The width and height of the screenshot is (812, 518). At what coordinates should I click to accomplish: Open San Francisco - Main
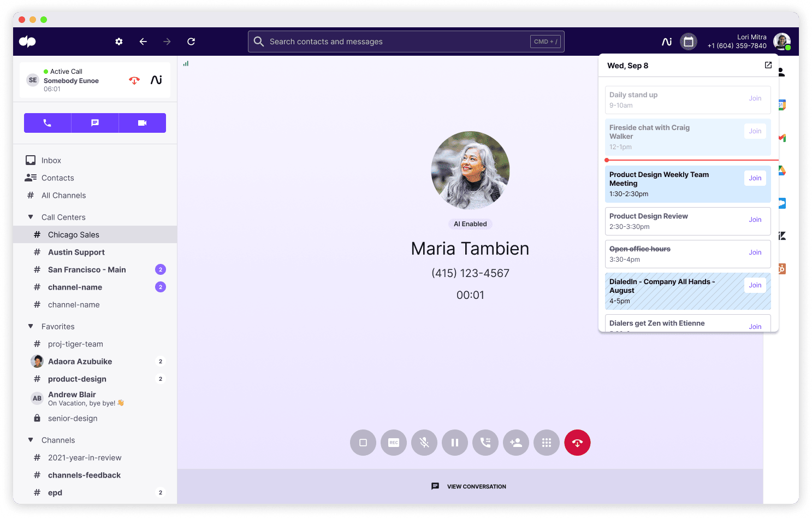click(x=95, y=269)
